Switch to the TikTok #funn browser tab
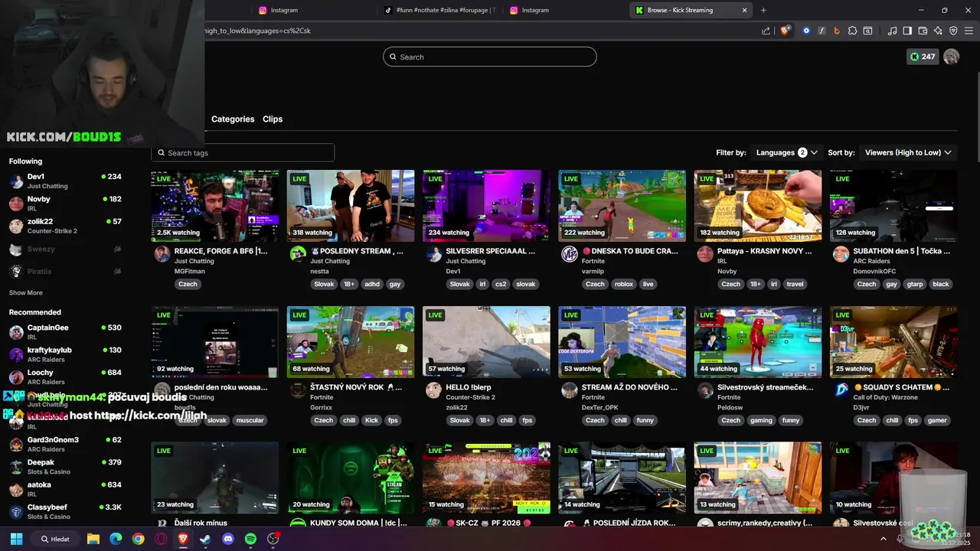Screen dimensions: 980x551 point(440,10)
